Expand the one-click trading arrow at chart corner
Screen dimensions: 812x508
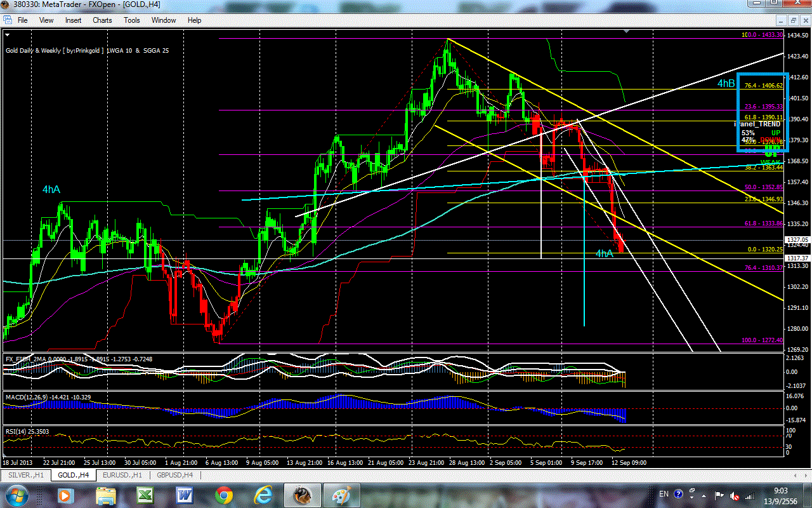(8, 34)
